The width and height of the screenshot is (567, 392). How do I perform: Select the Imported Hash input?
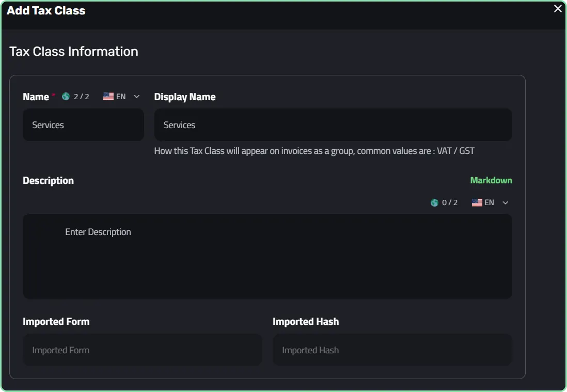click(392, 350)
